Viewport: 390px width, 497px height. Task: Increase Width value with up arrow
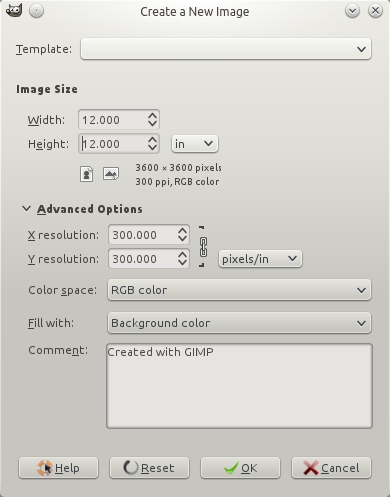152,115
